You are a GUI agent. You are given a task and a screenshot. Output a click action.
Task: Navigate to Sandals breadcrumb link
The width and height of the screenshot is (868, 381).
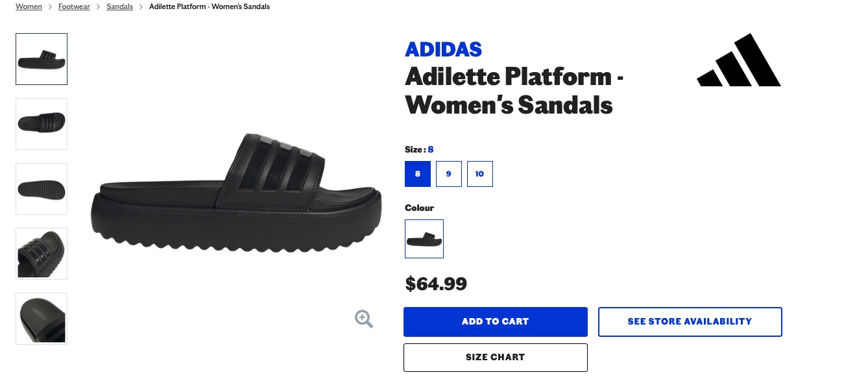coord(119,6)
